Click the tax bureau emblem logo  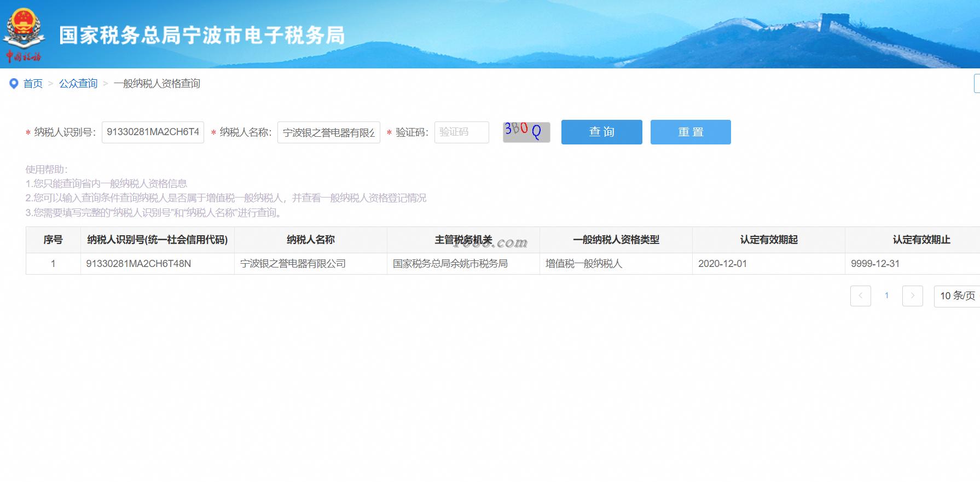[x=24, y=36]
